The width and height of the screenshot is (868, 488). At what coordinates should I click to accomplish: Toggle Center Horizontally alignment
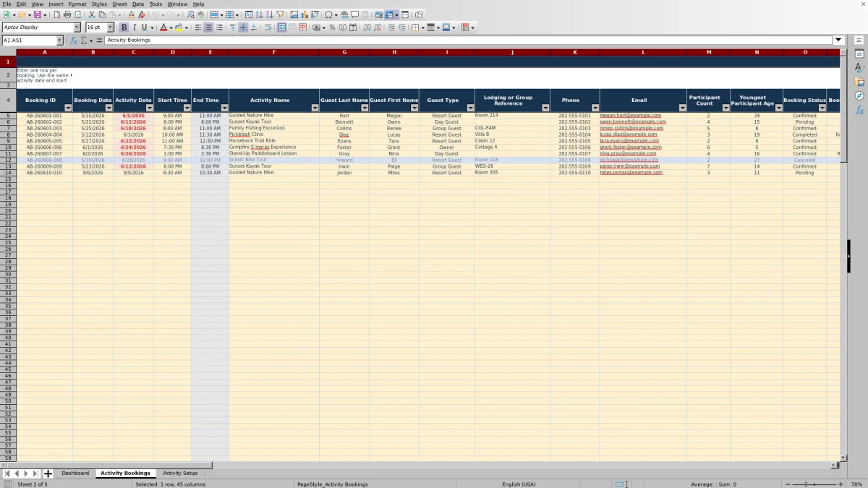(208, 27)
